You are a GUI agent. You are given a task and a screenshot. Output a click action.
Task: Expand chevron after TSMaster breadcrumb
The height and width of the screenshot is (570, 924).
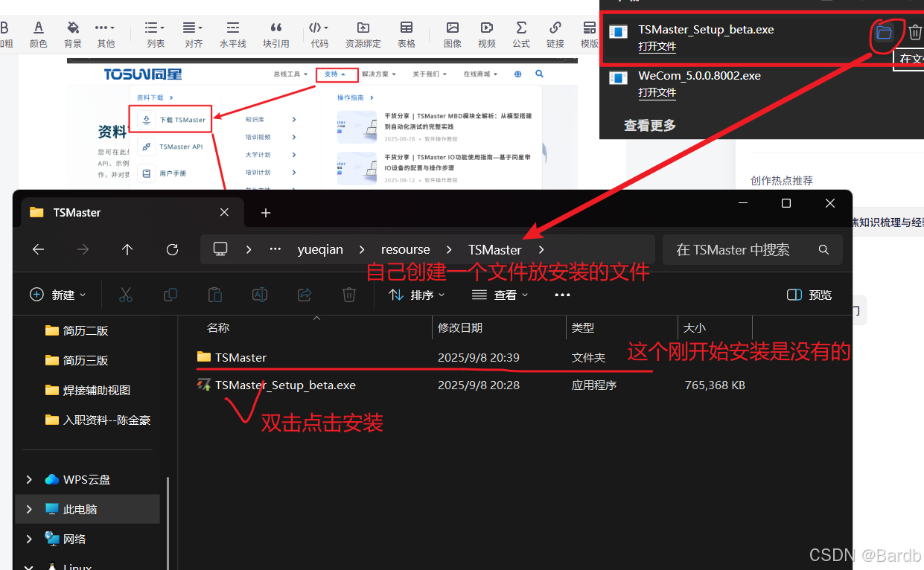point(541,250)
